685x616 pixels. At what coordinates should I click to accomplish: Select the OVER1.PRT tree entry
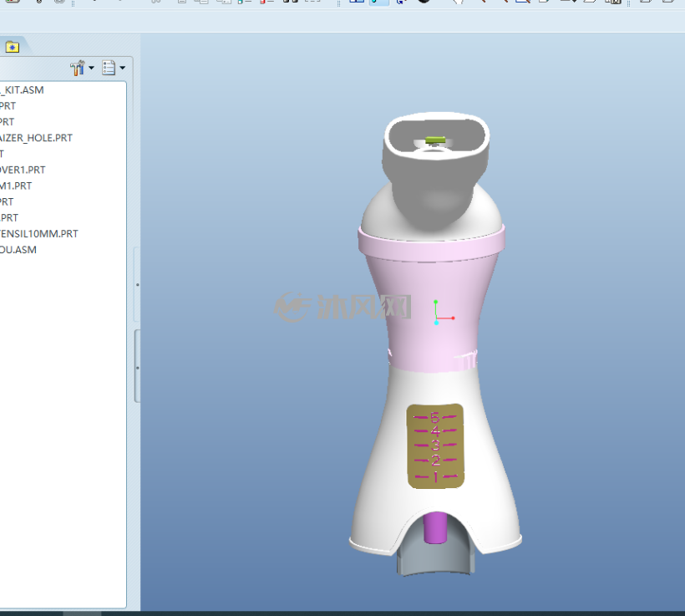[x=23, y=170]
